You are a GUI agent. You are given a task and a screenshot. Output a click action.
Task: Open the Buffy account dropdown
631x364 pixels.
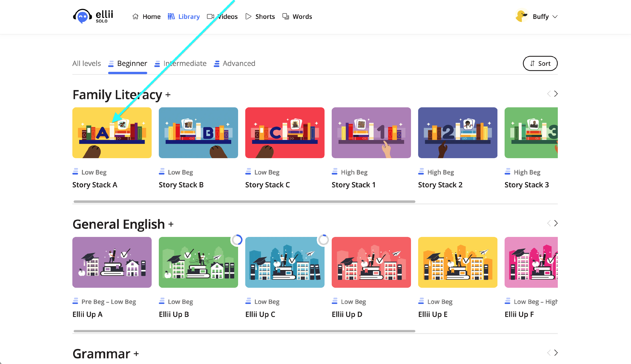555,17
